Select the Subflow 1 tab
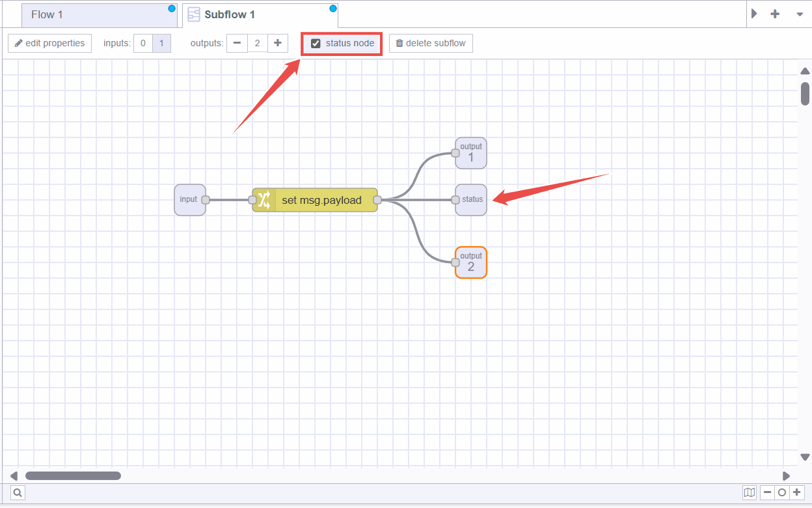 (x=260, y=14)
